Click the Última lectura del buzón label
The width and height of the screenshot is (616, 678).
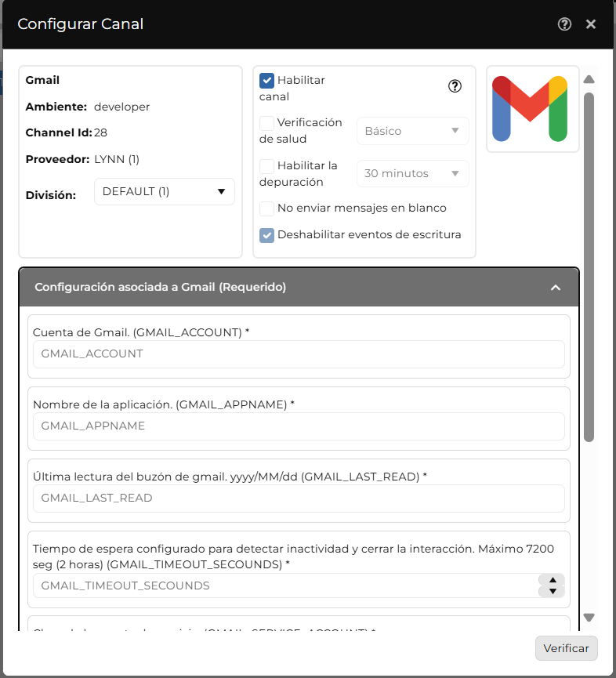230,477
